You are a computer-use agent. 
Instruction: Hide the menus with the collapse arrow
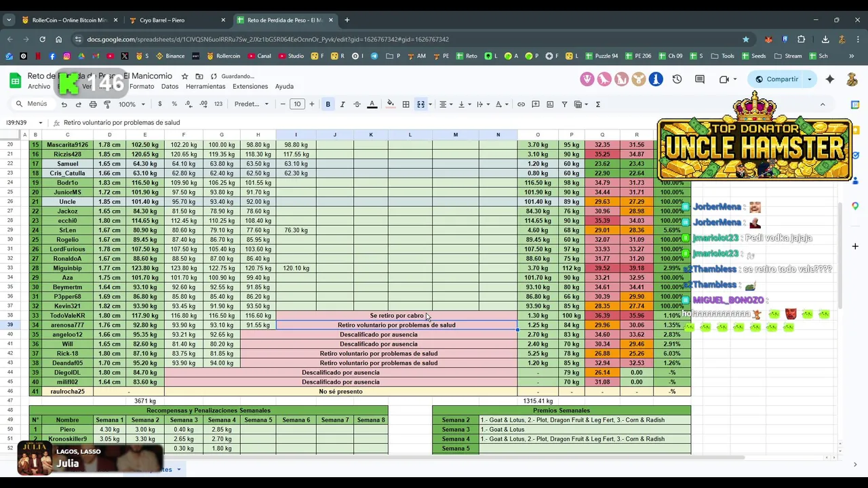pyautogui.click(x=823, y=104)
